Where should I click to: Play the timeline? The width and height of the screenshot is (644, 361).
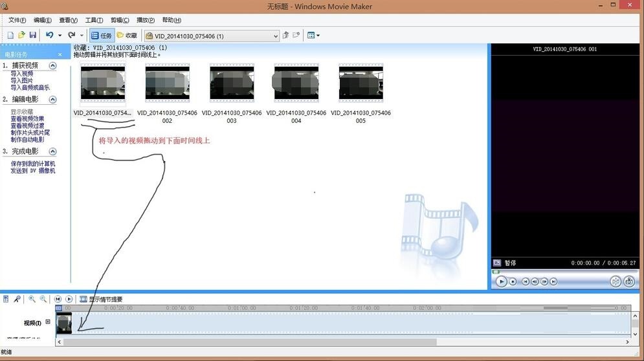point(69,299)
